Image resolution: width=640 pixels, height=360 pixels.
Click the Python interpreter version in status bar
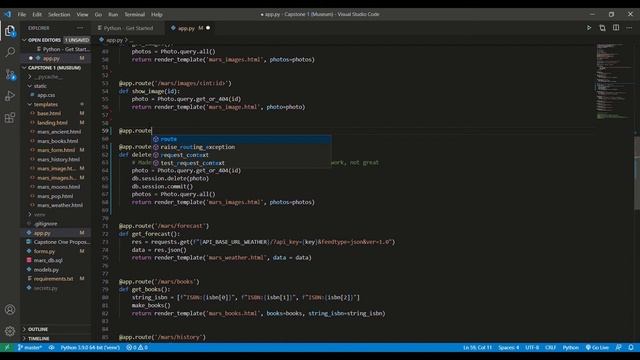(90, 347)
